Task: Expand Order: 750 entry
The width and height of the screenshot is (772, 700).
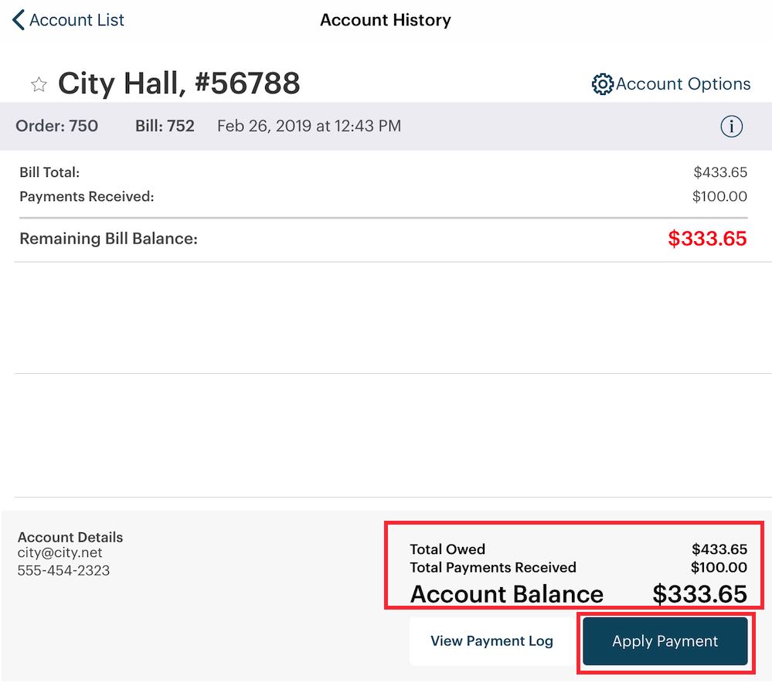Action: click(57, 126)
